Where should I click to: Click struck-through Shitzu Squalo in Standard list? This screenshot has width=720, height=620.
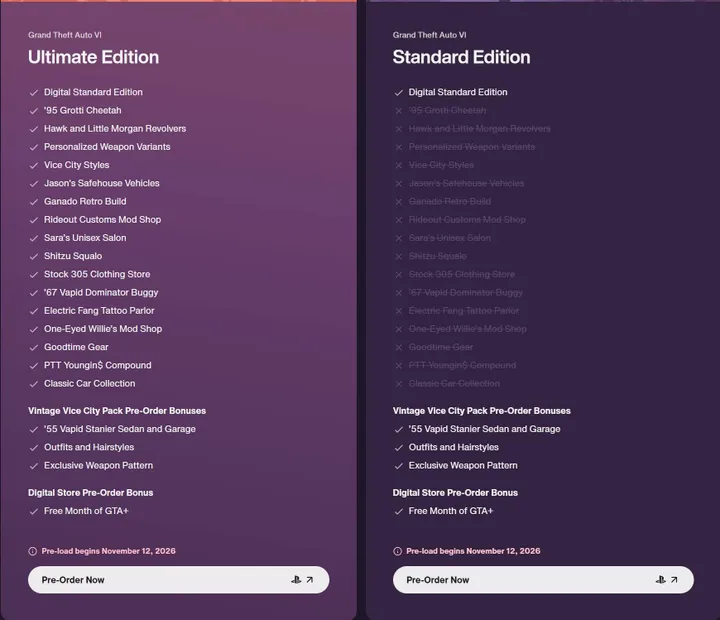click(438, 256)
